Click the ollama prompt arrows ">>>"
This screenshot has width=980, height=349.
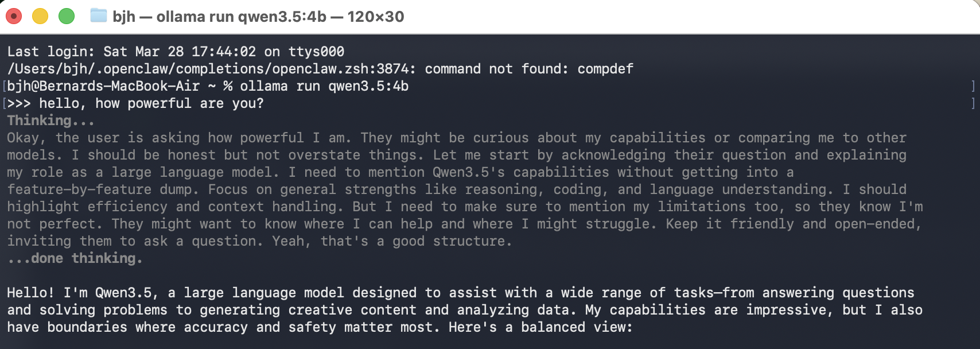[x=20, y=104]
